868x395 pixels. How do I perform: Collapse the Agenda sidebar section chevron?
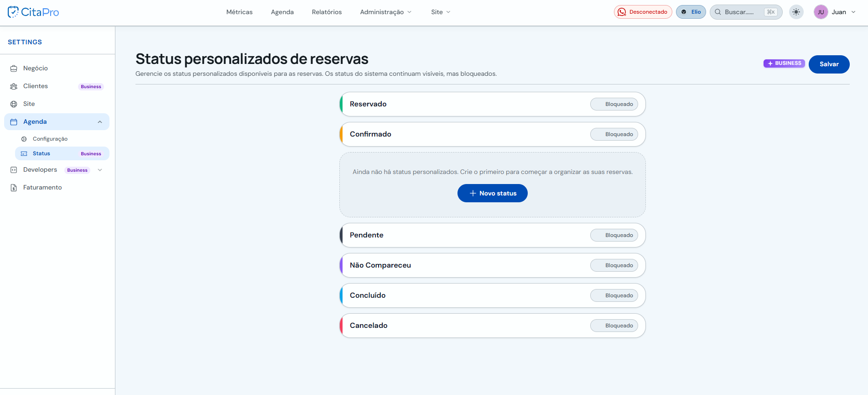click(100, 122)
